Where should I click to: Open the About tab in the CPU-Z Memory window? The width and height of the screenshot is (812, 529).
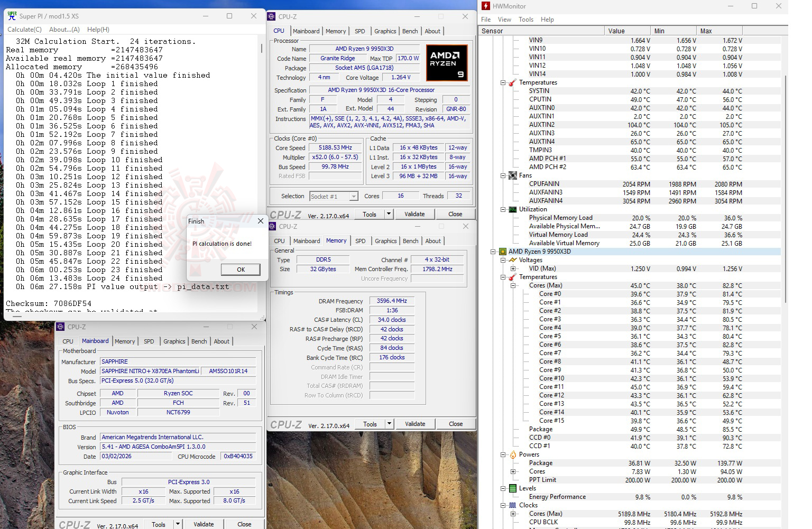tap(433, 241)
